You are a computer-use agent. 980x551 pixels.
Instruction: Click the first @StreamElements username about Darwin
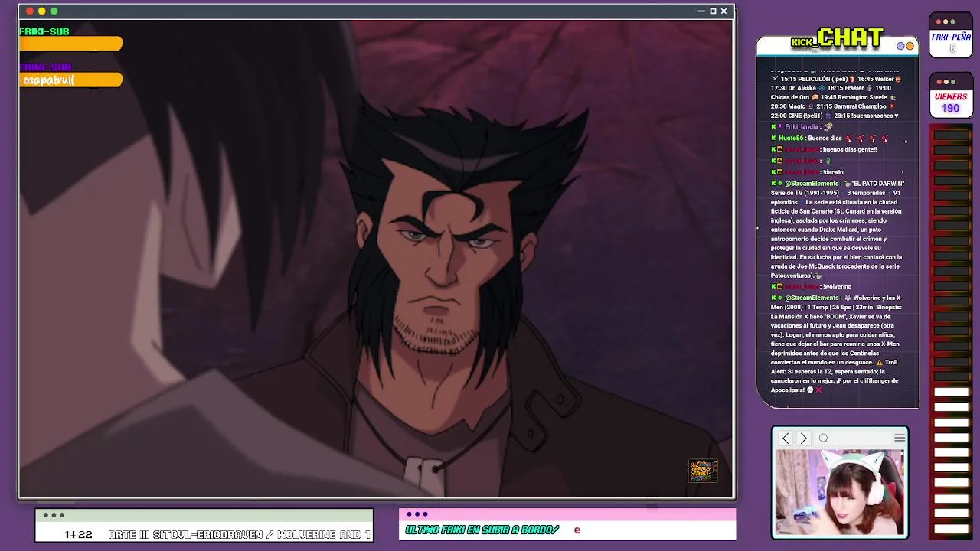pyautogui.click(x=812, y=184)
